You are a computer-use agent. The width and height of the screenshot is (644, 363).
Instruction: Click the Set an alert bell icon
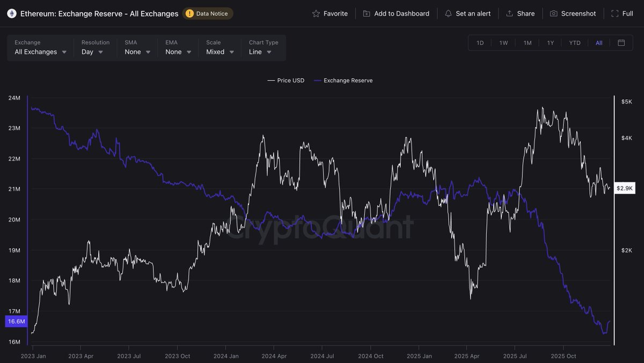tap(448, 13)
